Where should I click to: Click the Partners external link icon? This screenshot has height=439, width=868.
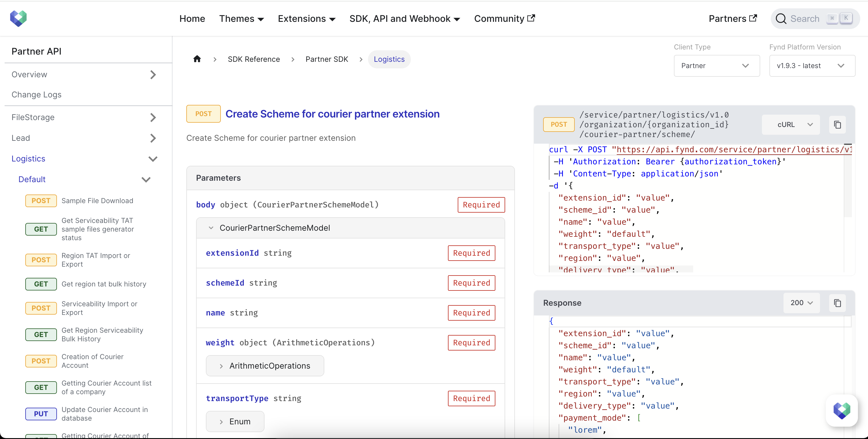click(x=753, y=18)
